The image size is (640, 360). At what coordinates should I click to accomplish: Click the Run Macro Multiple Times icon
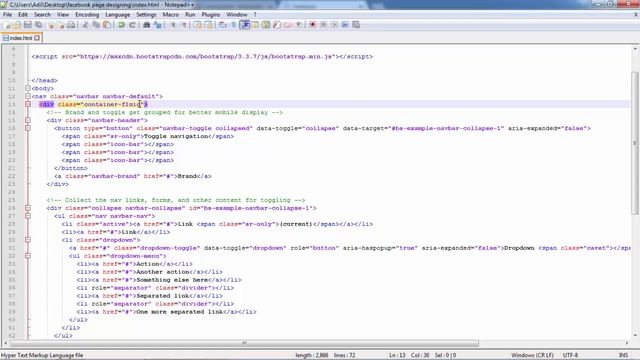345,25
